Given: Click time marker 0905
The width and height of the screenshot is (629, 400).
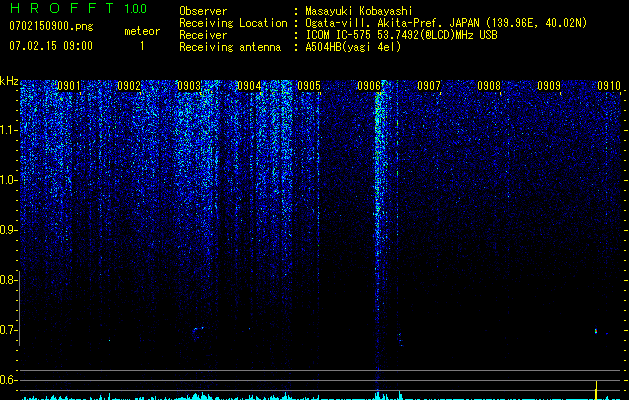Looking at the screenshot, I should coord(309,86).
